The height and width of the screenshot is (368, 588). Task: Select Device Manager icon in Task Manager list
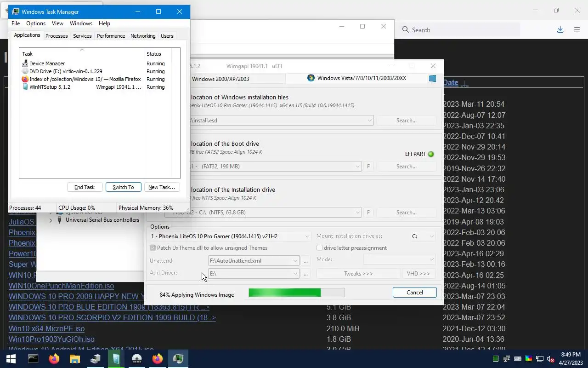coord(25,63)
